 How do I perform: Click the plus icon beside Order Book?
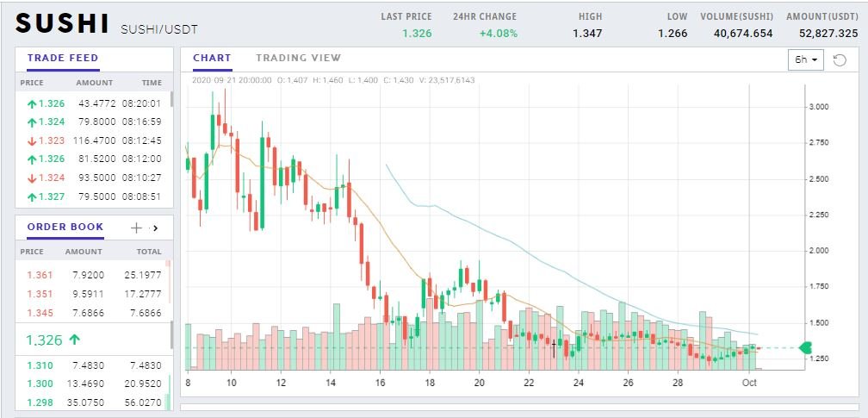[136, 228]
